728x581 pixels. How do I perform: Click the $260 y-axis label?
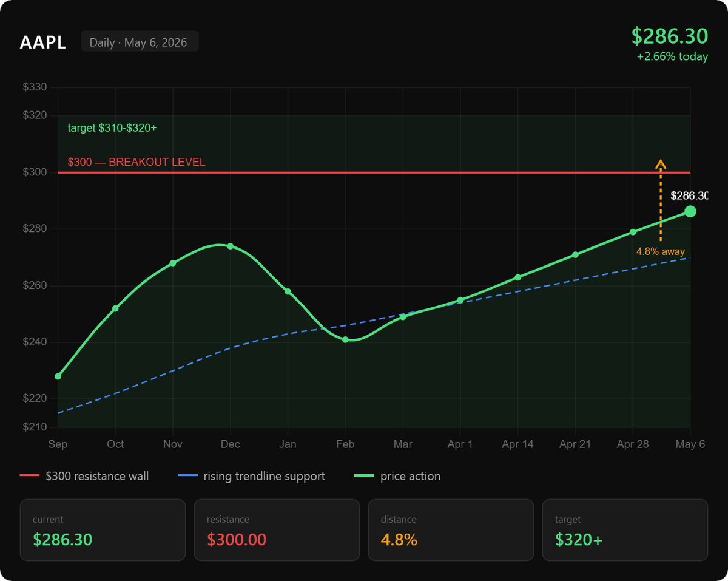tap(35, 285)
